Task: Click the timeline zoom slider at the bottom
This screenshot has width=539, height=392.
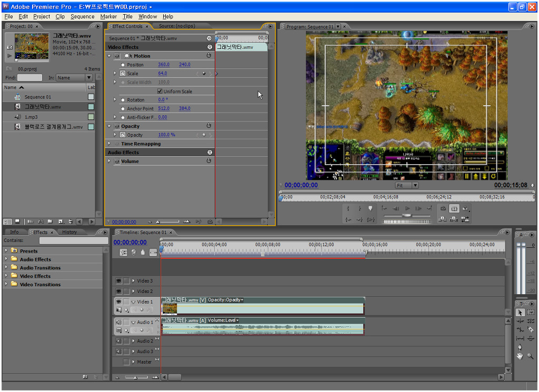Action: [x=136, y=377]
